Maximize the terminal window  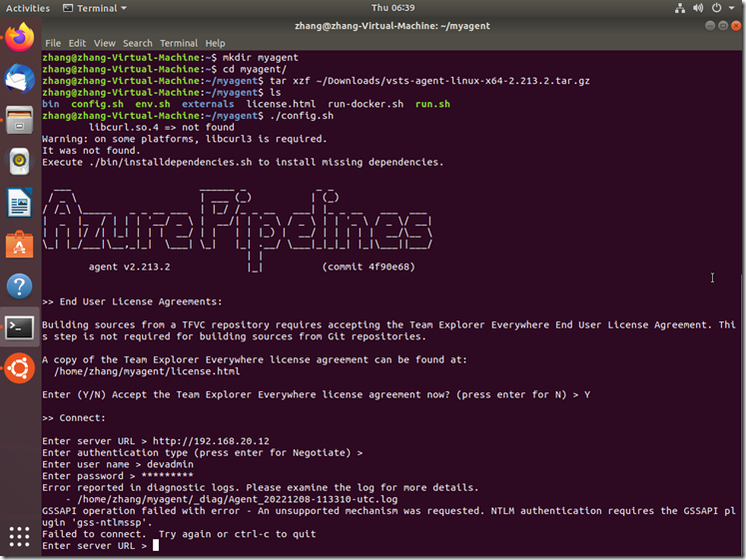coord(723,26)
